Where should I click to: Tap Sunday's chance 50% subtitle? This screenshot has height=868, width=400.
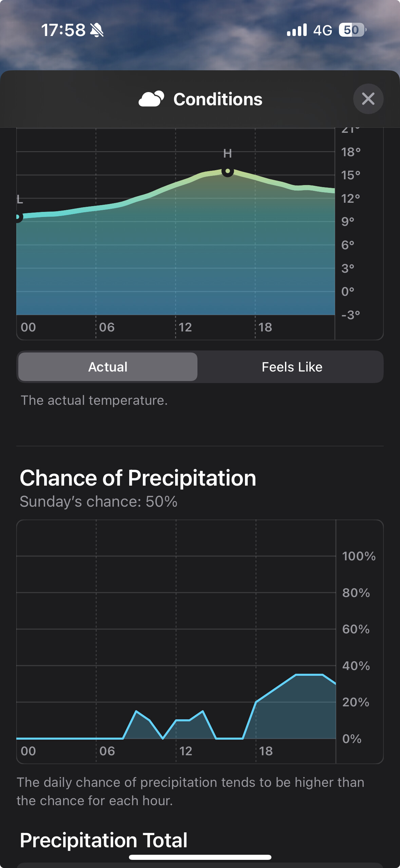pos(98,502)
